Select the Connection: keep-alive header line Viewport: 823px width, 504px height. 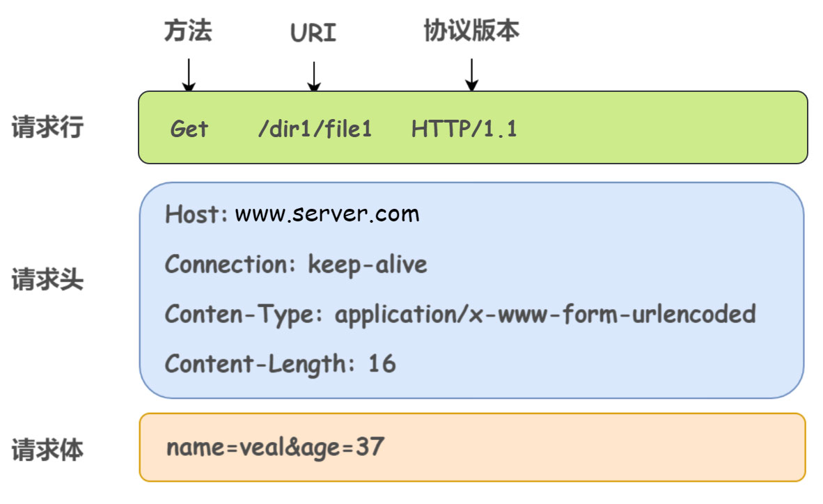296,265
